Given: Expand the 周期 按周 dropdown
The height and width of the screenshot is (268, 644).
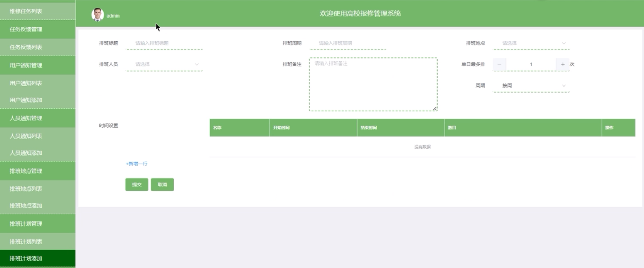Looking at the screenshot, I should click(531, 85).
